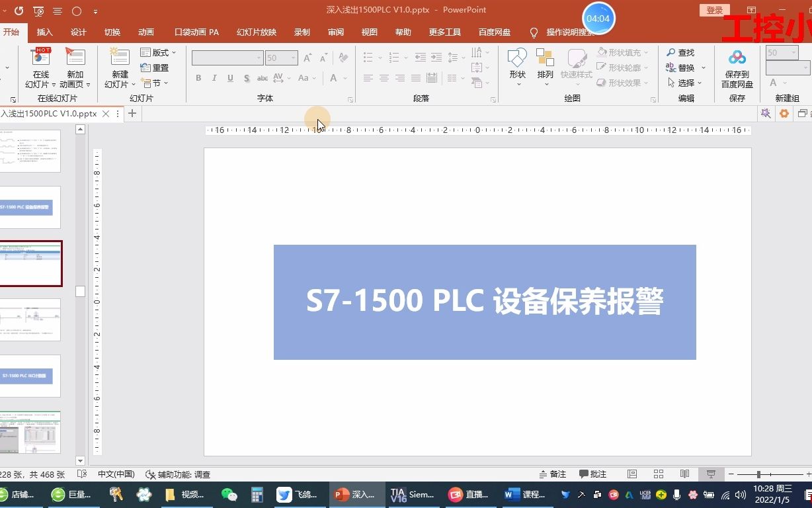Click the bulleted list icon
This screenshot has height=508, width=812.
click(368, 56)
